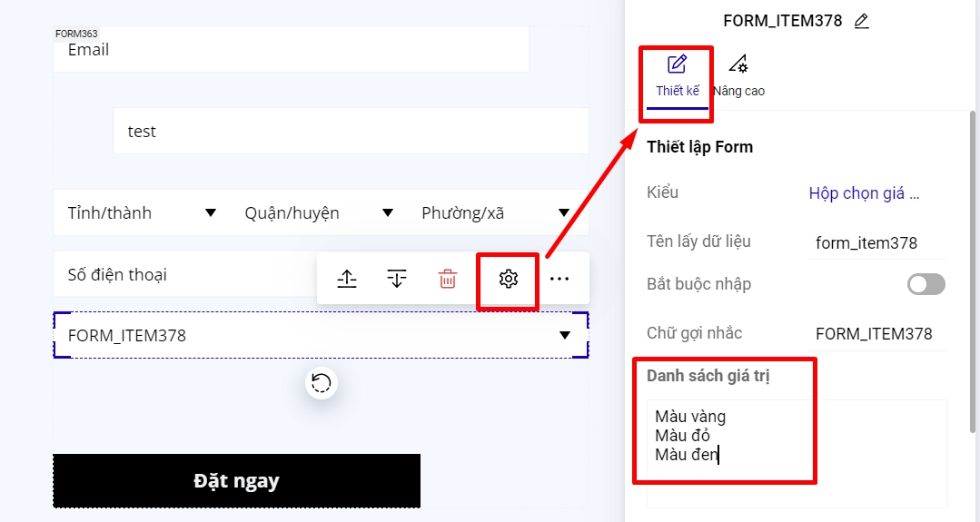The image size is (980, 522).
Task: Switch to the Thiết kế tab
Action: point(678,77)
